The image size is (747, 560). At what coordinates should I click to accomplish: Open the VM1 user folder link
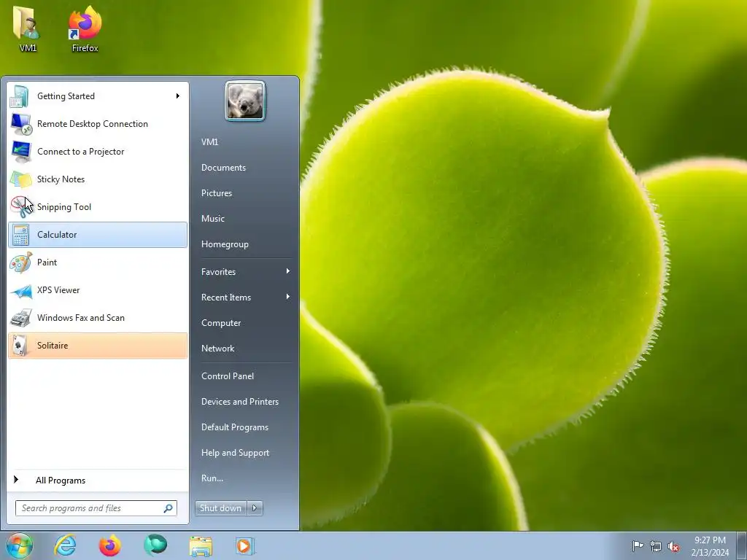point(209,142)
